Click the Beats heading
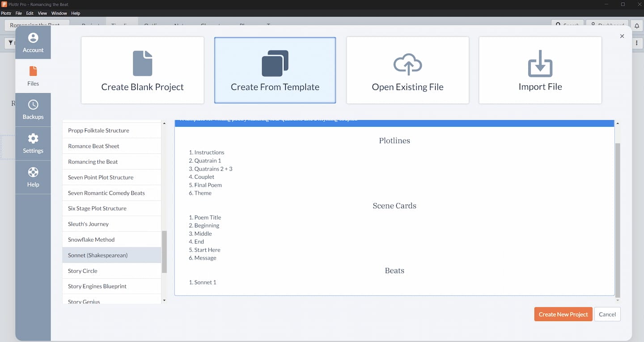The image size is (644, 342). click(394, 271)
